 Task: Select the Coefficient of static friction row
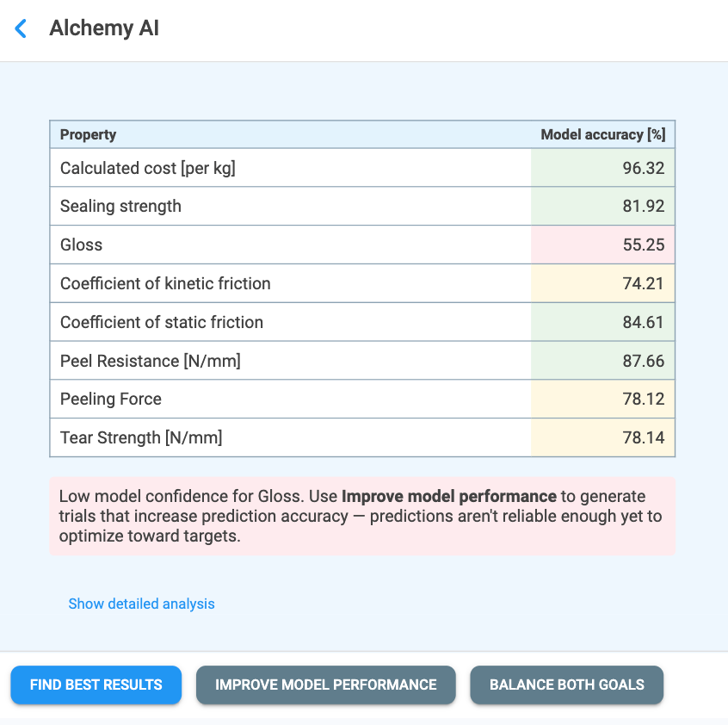362,322
